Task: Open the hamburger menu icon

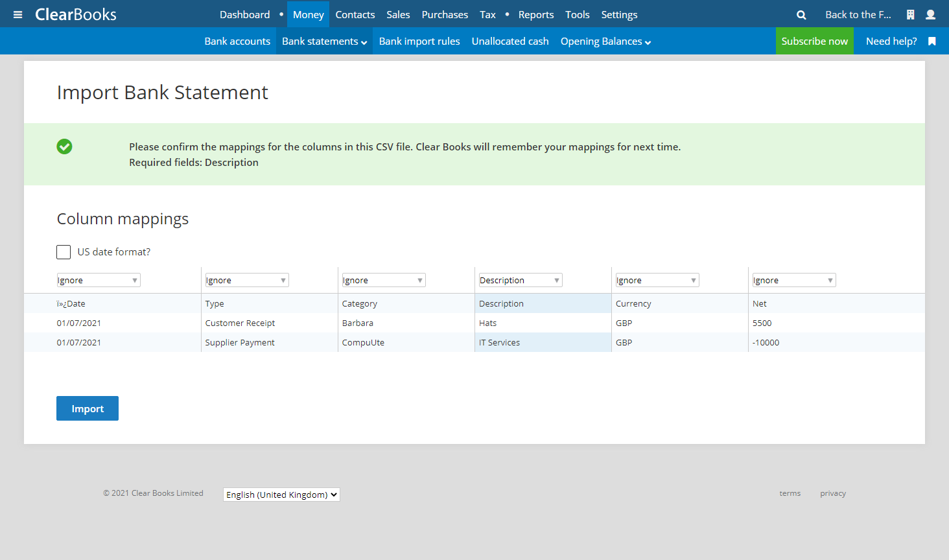Action: click(18, 14)
